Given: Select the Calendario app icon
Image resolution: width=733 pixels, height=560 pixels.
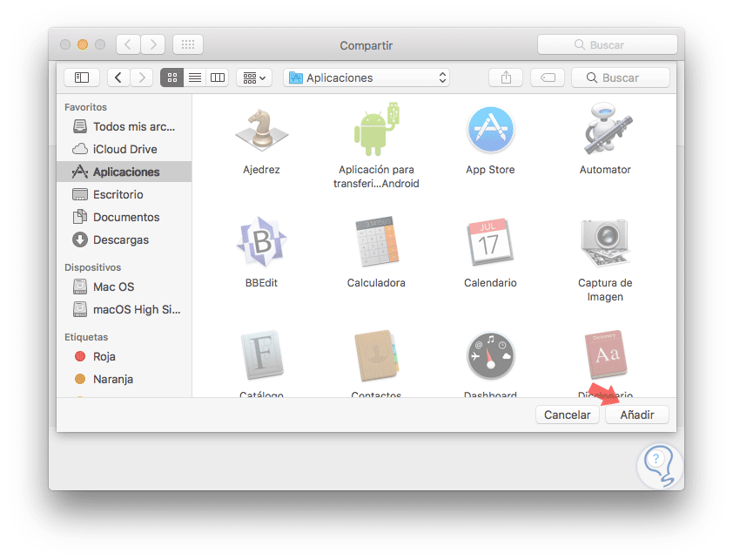Looking at the screenshot, I should 490,242.
